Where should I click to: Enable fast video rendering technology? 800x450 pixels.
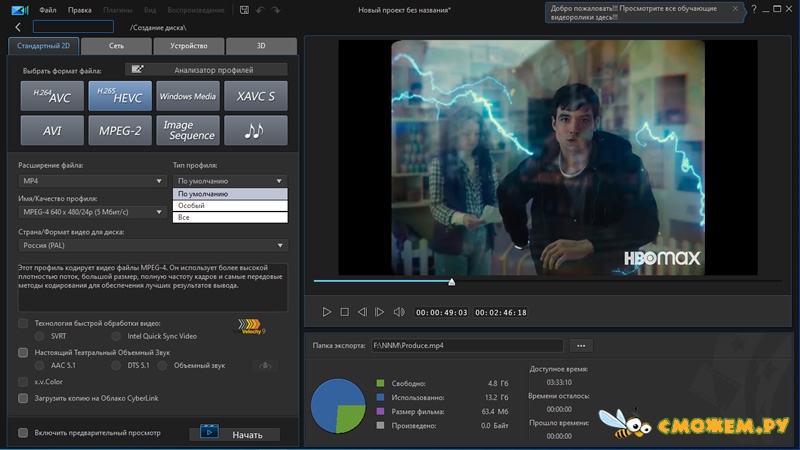(23, 323)
